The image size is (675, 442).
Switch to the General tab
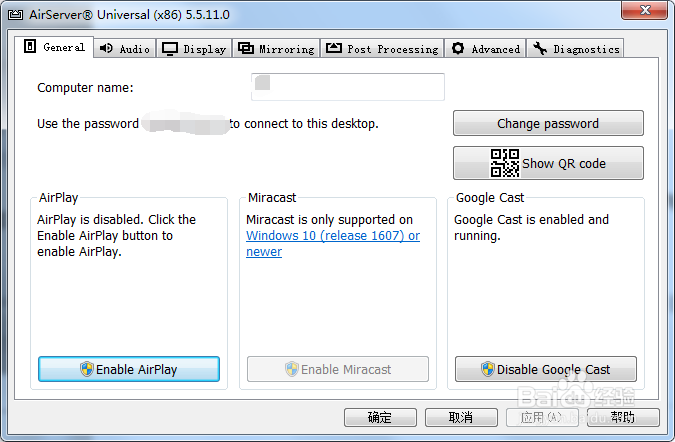click(x=55, y=47)
